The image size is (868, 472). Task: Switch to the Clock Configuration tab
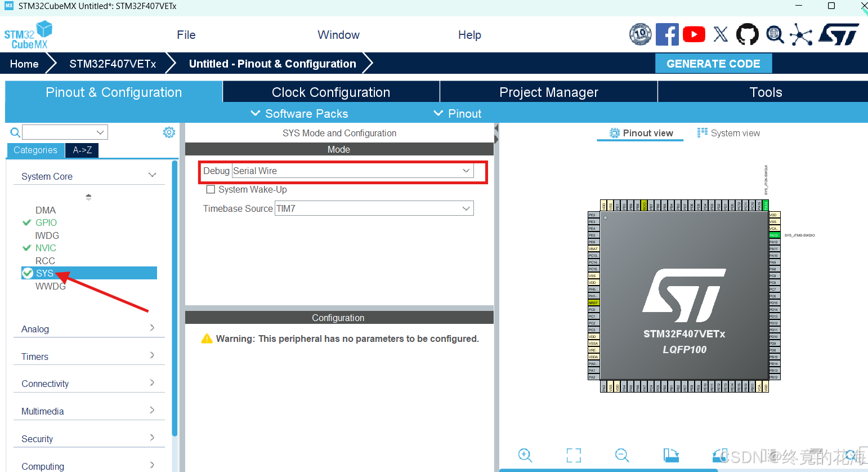(x=331, y=92)
